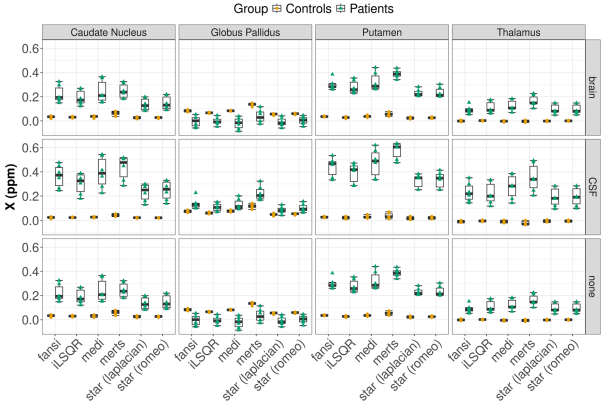Select the Thalamus panel header

point(517,33)
